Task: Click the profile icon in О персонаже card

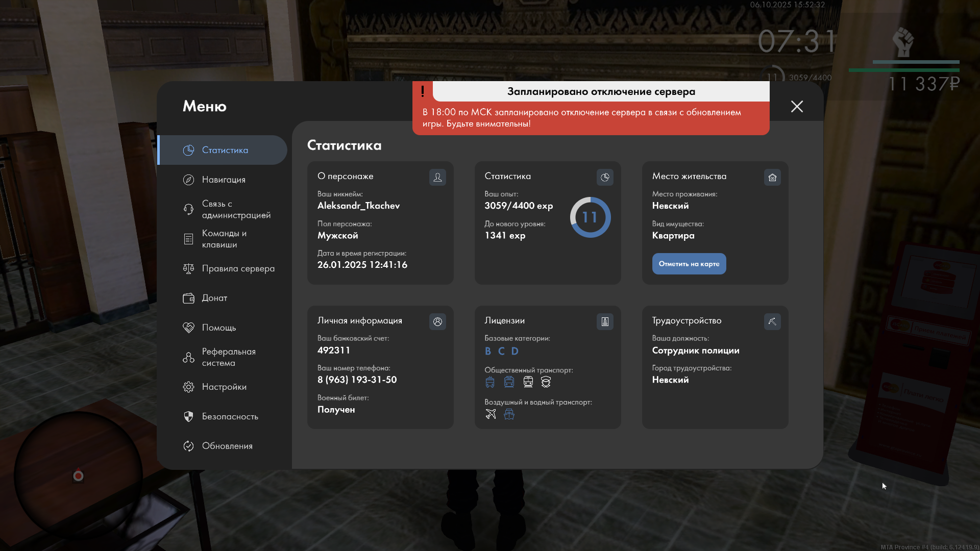Action: click(437, 177)
